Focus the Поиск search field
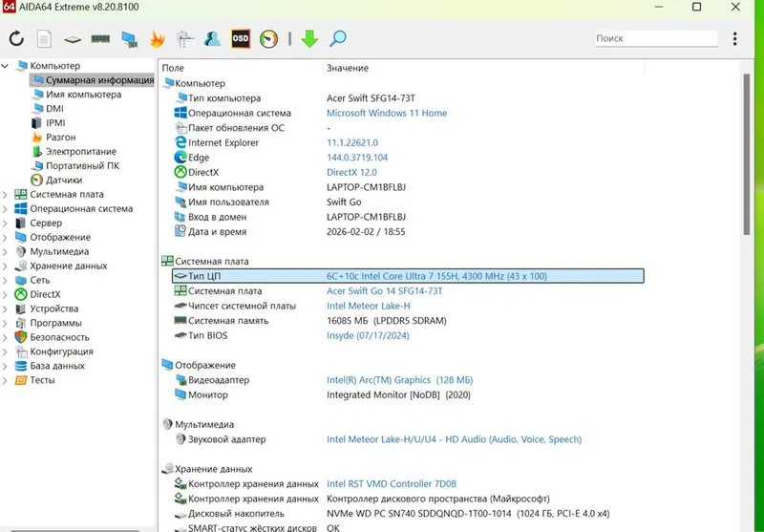 point(656,38)
